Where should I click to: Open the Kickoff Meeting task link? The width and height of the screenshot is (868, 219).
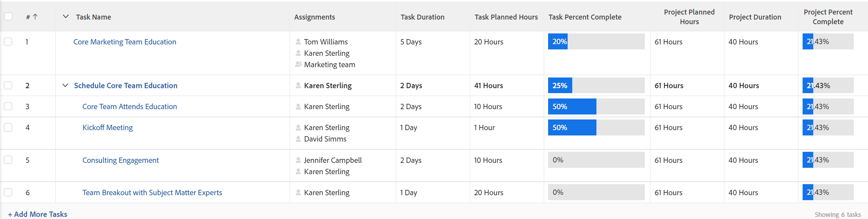point(107,128)
